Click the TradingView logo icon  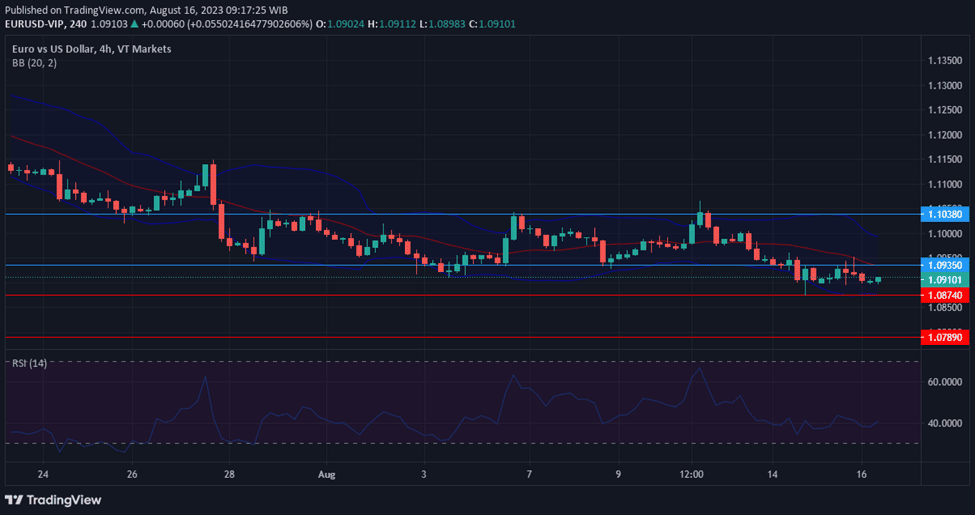point(15,500)
